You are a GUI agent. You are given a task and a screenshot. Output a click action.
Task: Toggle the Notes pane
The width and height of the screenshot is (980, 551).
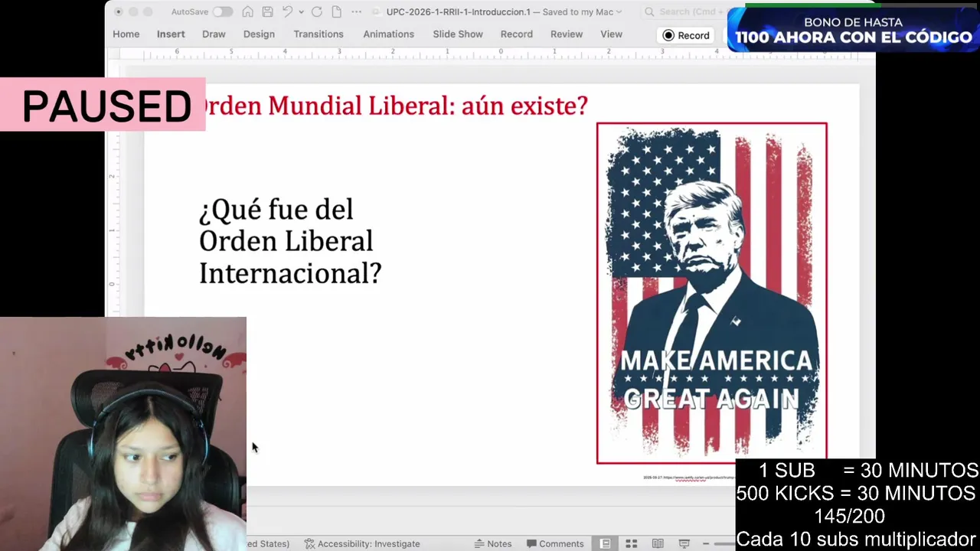[492, 543]
